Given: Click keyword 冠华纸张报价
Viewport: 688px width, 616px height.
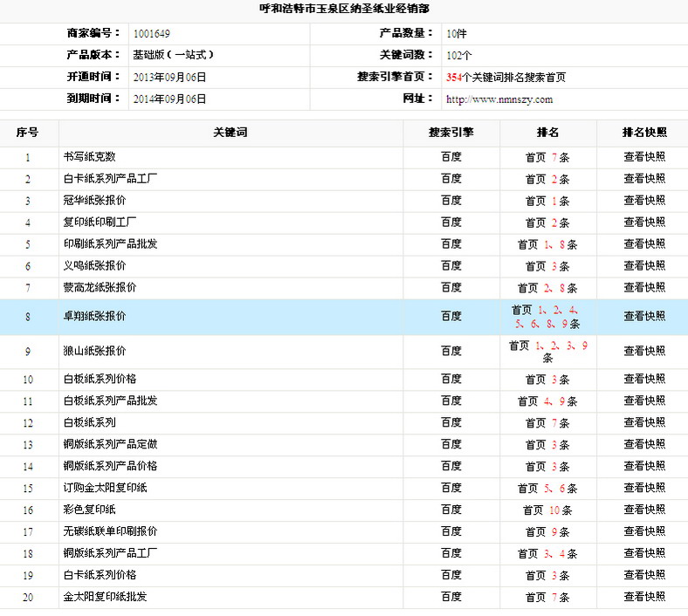Looking at the screenshot, I should [95, 201].
